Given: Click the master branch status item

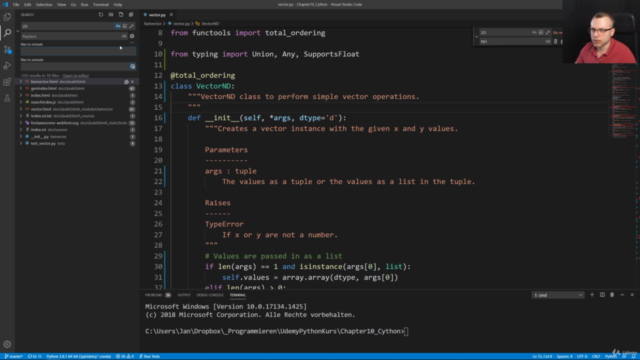Looking at the screenshot, I should click(x=13, y=356).
